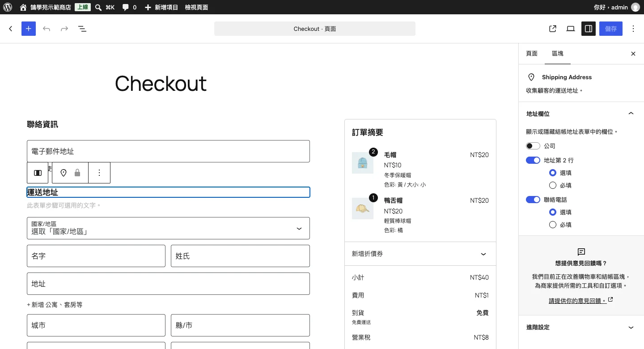The image size is (644, 349).
Task: Click the block lock icon
Action: click(77, 173)
